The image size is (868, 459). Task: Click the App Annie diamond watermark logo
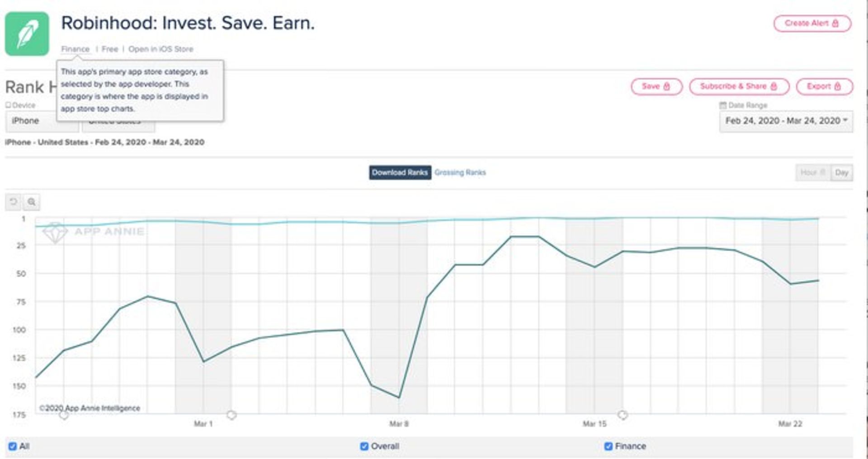(x=55, y=232)
